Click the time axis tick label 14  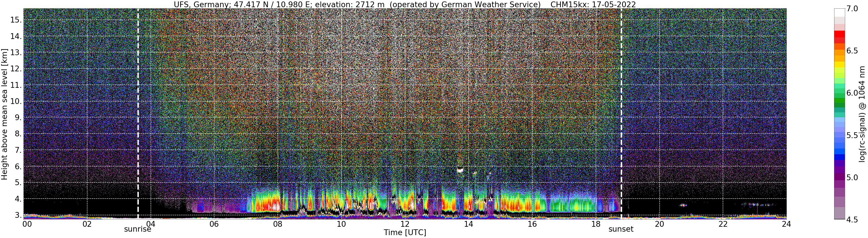[468, 224]
